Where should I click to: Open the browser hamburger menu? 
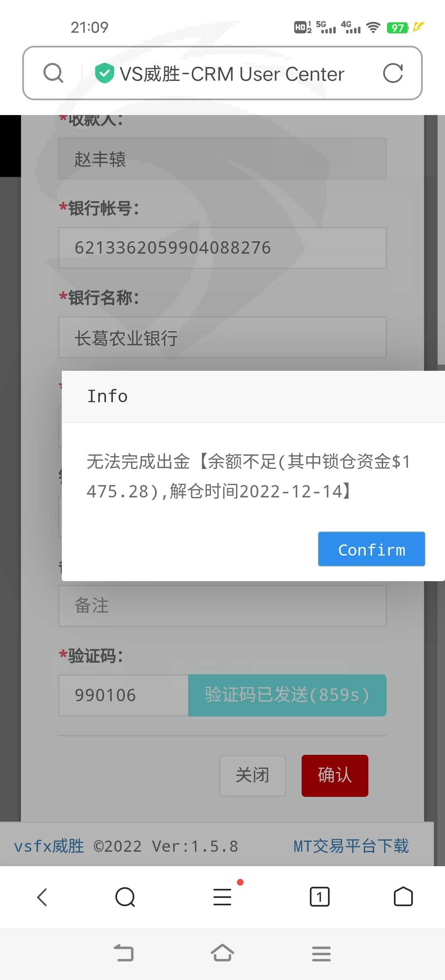222,897
